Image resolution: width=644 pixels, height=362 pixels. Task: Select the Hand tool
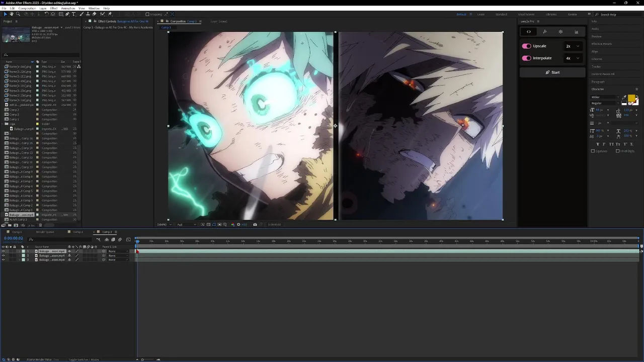(12, 14)
